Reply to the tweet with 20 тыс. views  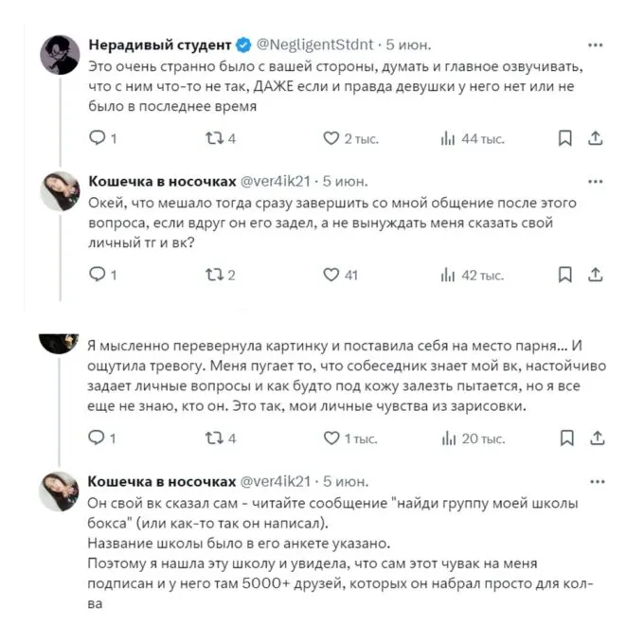click(97, 438)
